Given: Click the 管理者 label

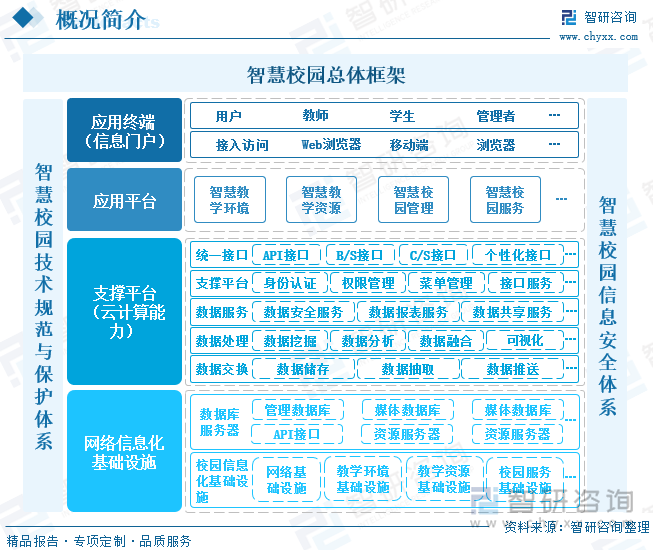Looking at the screenshot, I should 496,116.
